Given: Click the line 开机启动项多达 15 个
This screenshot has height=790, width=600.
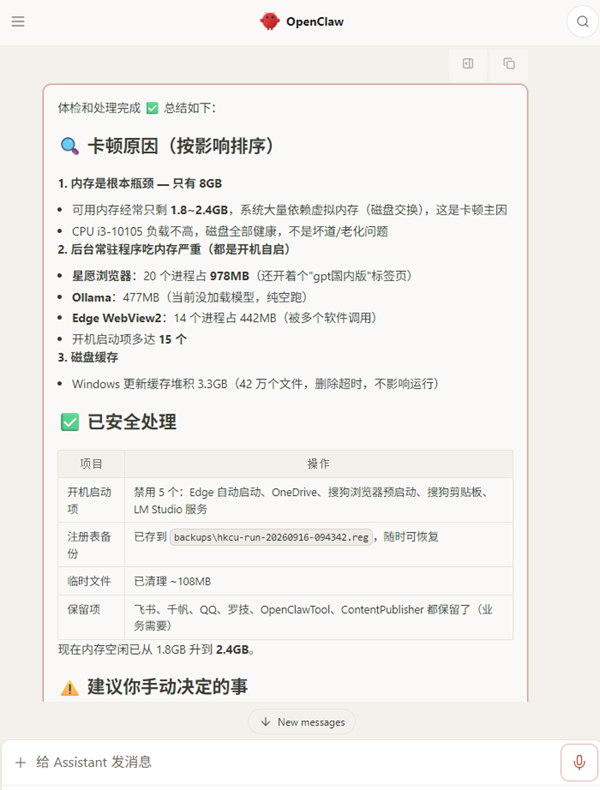Looking at the screenshot, I should 129,339.
